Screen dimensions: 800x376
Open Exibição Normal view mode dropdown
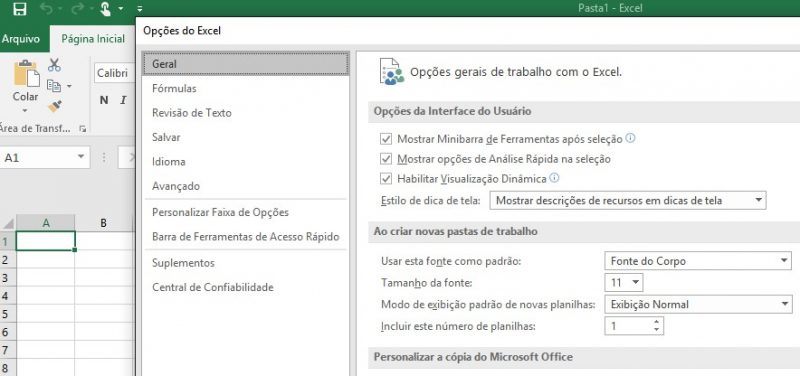698,305
